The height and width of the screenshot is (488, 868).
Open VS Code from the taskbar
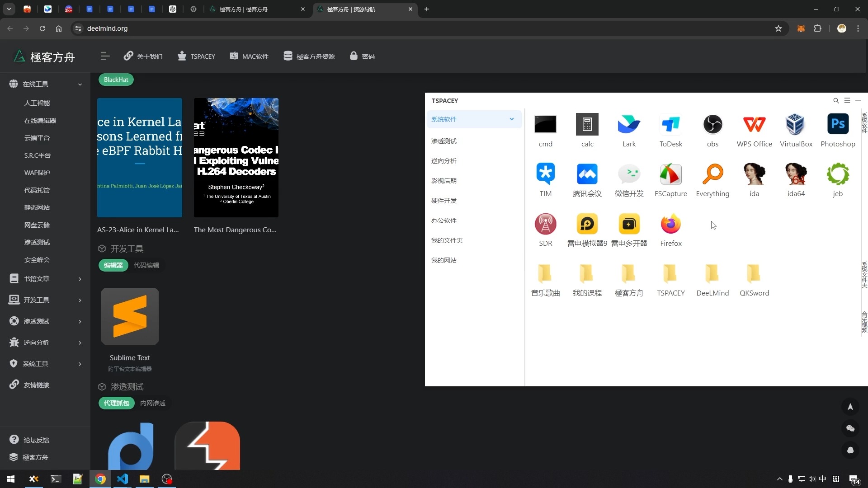pos(122,479)
